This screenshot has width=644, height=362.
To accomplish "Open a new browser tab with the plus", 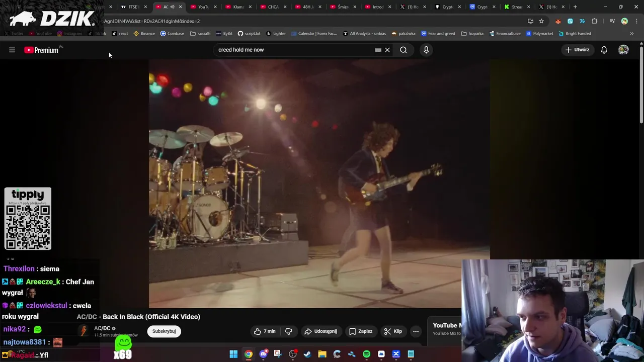I will click(x=575, y=7).
